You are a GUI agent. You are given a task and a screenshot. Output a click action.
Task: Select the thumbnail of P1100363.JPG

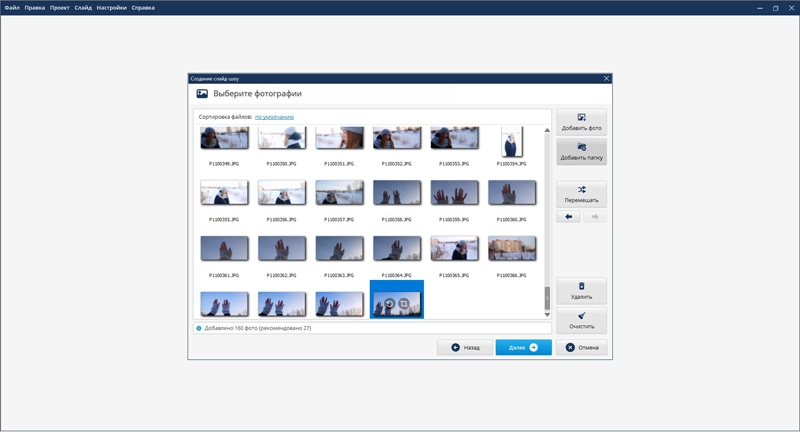click(339, 248)
